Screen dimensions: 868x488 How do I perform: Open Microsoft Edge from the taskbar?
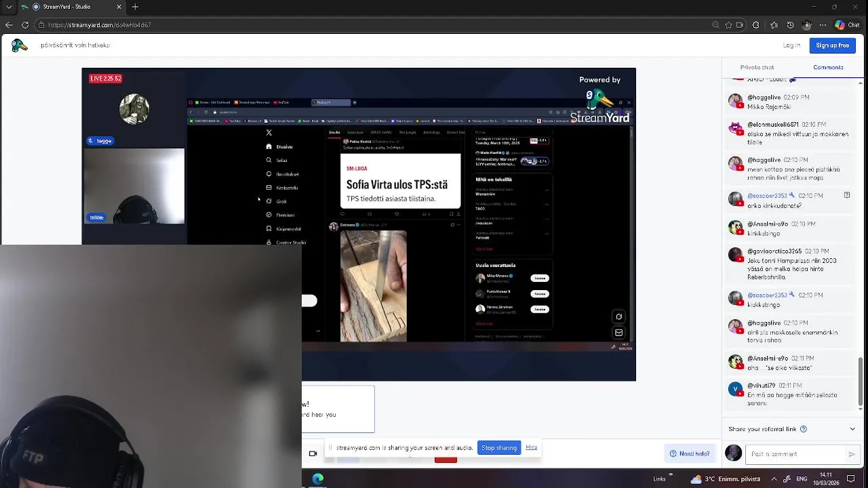[x=318, y=479]
